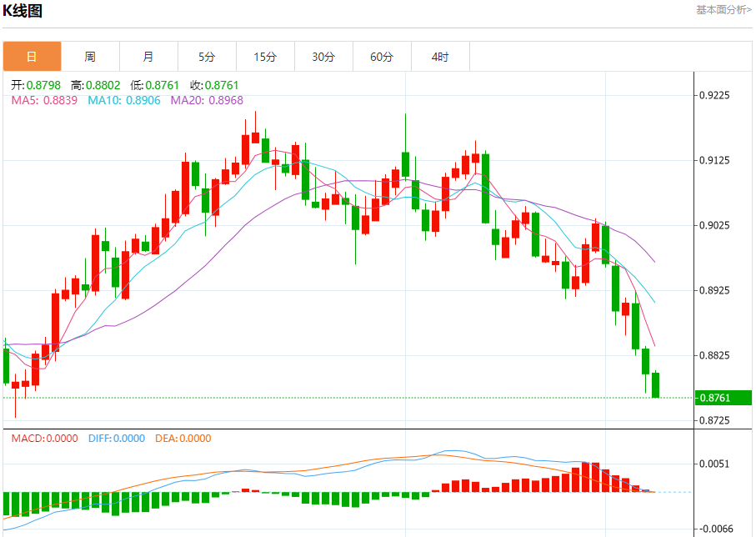Open the 基本面分析> link
The image size is (756, 537).
coord(723,10)
